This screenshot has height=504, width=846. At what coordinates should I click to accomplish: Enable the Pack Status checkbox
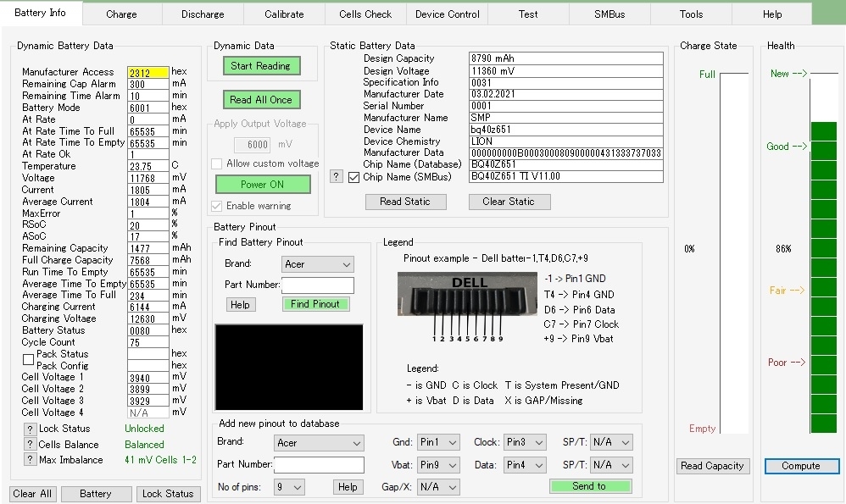pyautogui.click(x=28, y=359)
